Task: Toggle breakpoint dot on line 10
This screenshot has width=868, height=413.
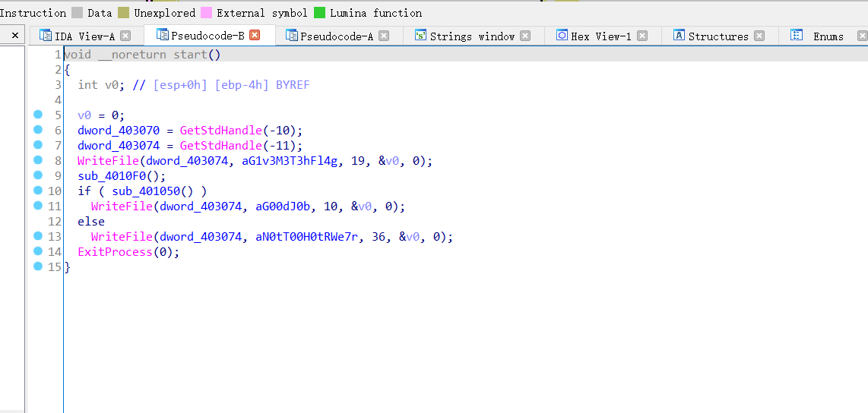Action: [38, 191]
